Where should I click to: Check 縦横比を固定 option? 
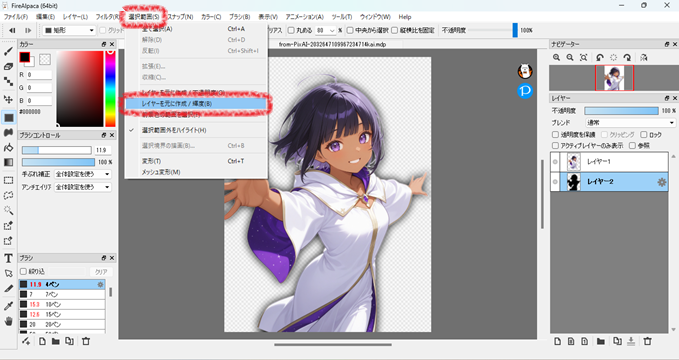(x=394, y=30)
